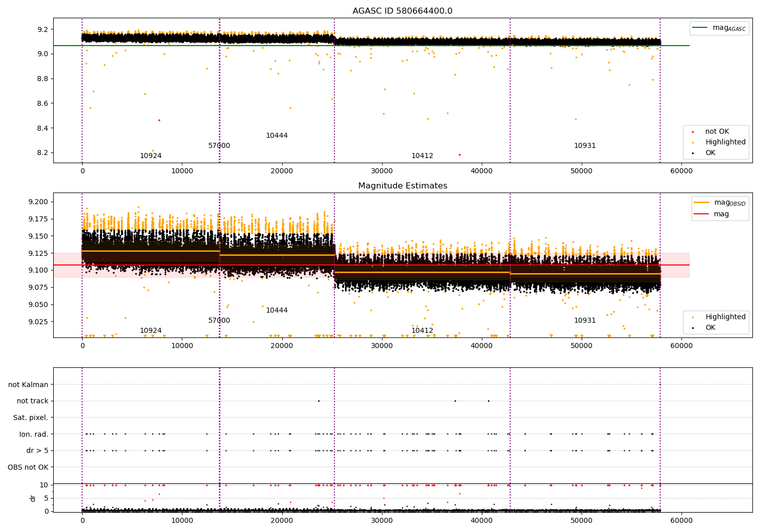The height and width of the screenshot is (532, 760).
Task: Click the 50000 x-tick under Magnitude Estimates plot
Action: coord(581,346)
